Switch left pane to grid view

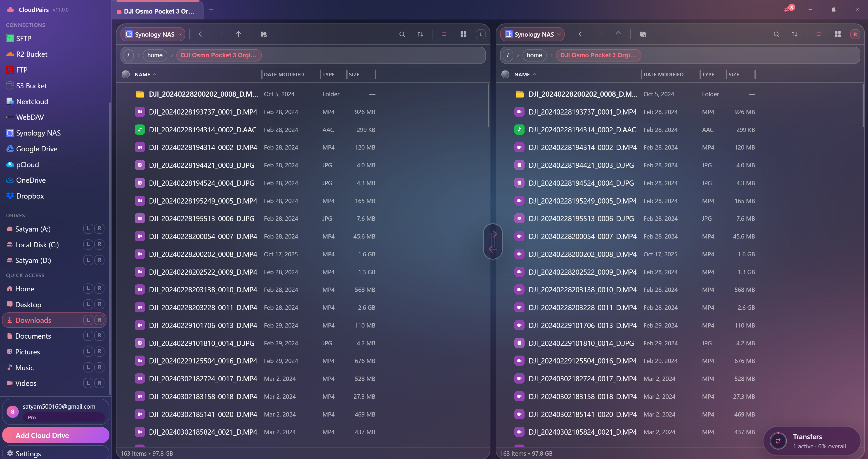pyautogui.click(x=463, y=34)
